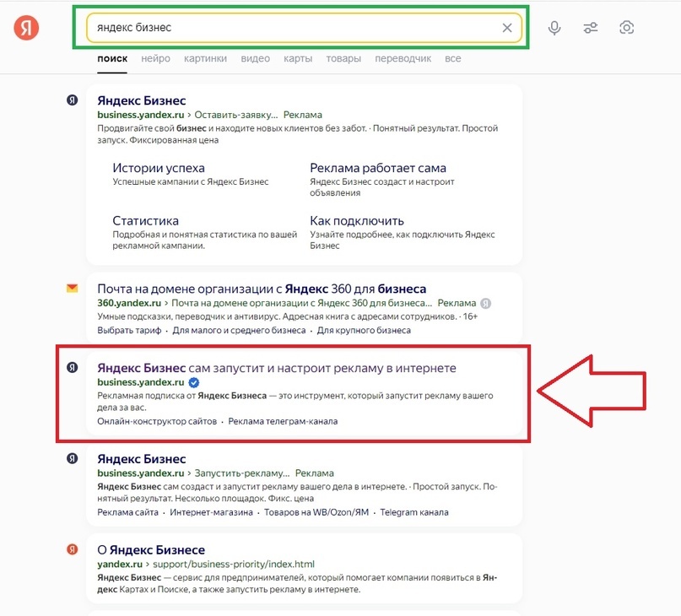The width and height of the screenshot is (681, 616).
Task: Open 'Реклама работает сама' sitelink
Action: tap(378, 168)
